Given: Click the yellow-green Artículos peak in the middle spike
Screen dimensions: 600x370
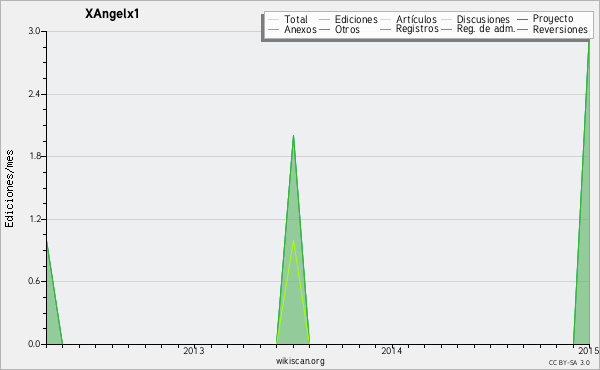Looking at the screenshot, I should point(293,241).
